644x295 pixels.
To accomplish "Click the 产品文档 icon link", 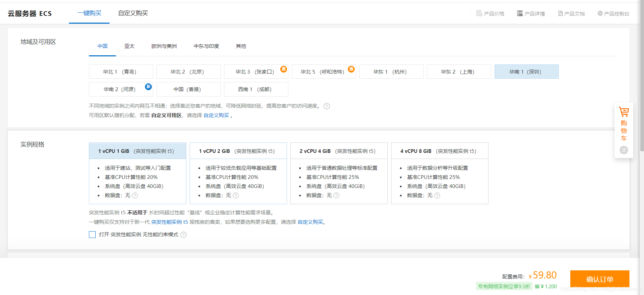I will click(x=571, y=14).
